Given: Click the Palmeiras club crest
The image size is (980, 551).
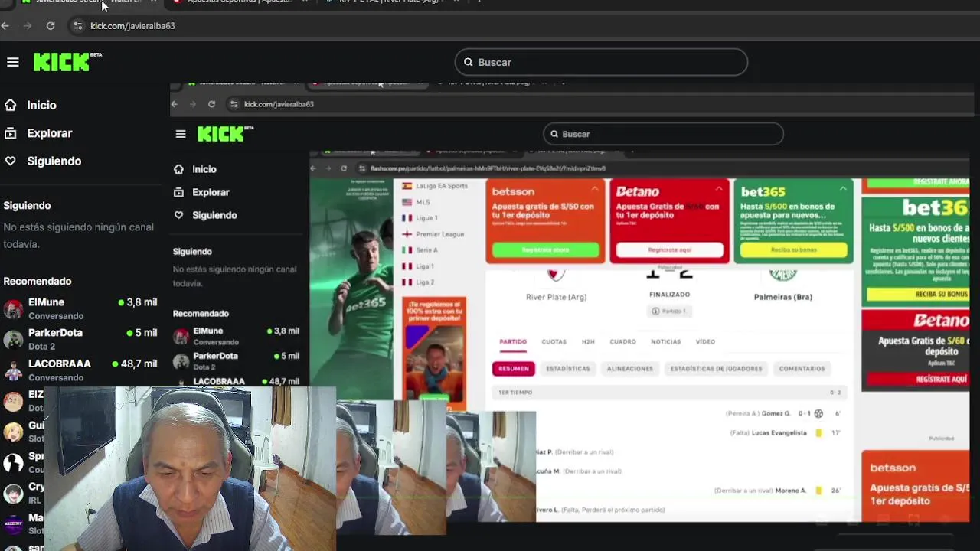Looking at the screenshot, I should click(x=782, y=275).
